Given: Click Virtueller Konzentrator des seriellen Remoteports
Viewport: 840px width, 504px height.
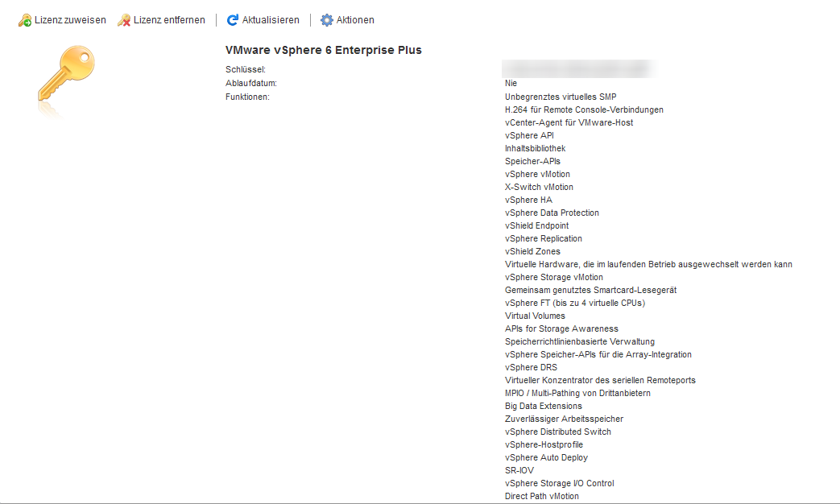Looking at the screenshot, I should 600,380.
